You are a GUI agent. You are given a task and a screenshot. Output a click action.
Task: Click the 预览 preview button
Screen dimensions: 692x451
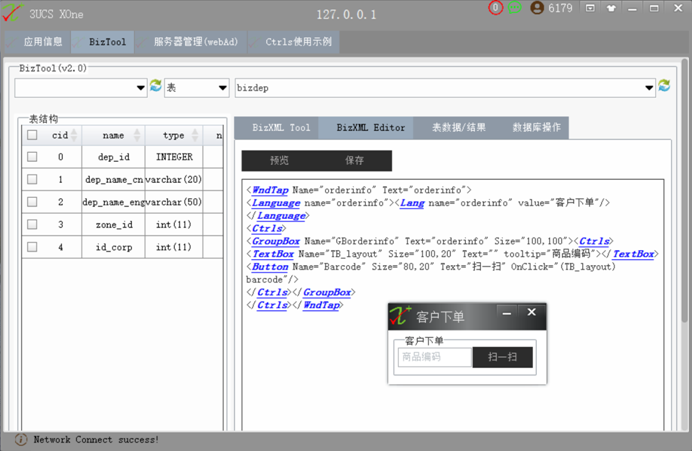coord(279,160)
